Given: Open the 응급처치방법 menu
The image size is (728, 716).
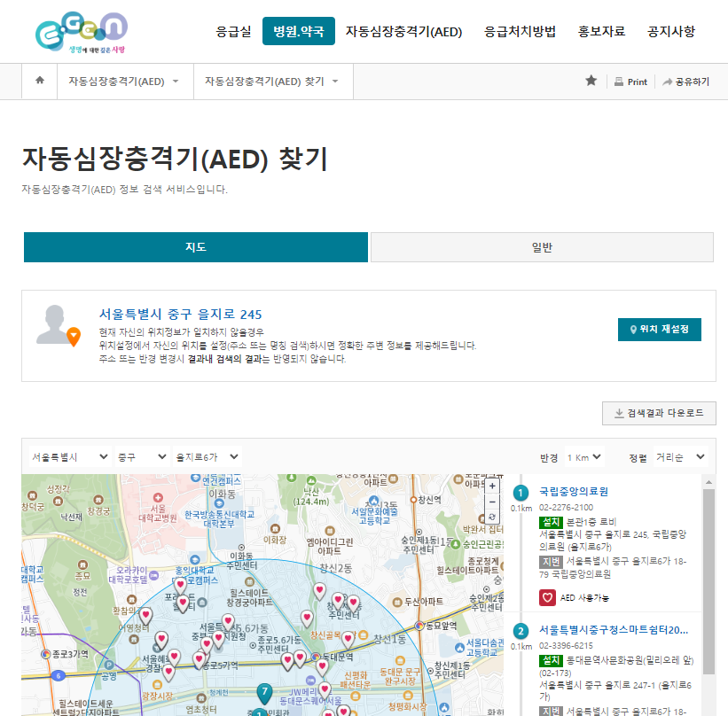Looking at the screenshot, I should pyautogui.click(x=520, y=31).
